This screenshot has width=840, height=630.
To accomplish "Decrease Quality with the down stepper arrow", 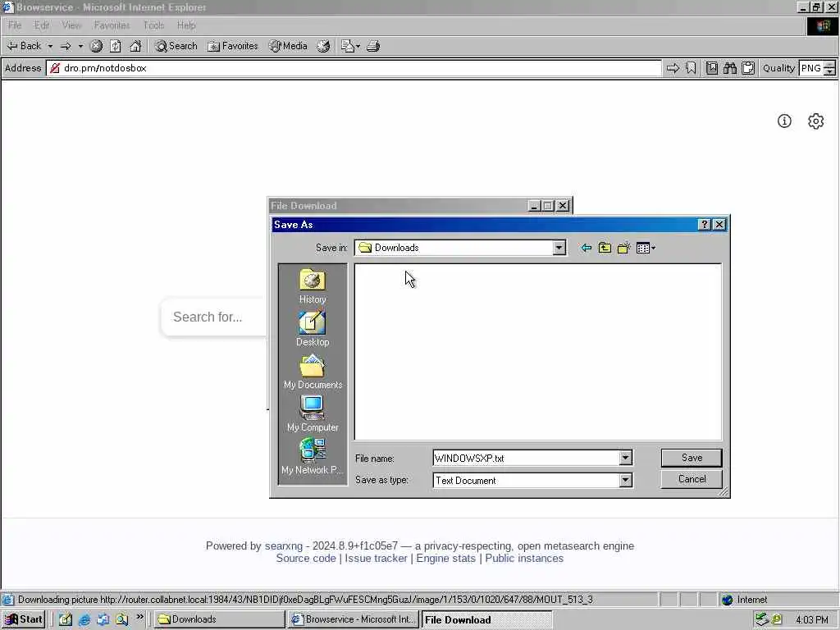I will tap(830, 72).
